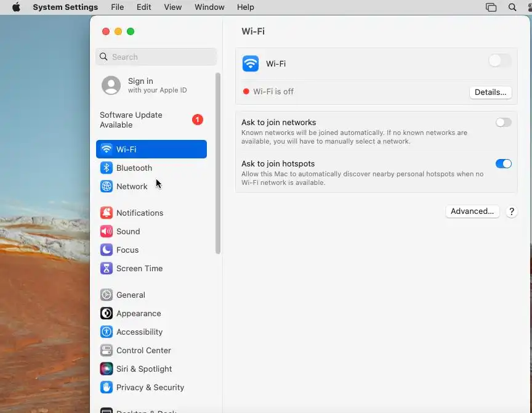Select Sign in with your Apple ID
This screenshot has height=413, width=532.
[151, 85]
